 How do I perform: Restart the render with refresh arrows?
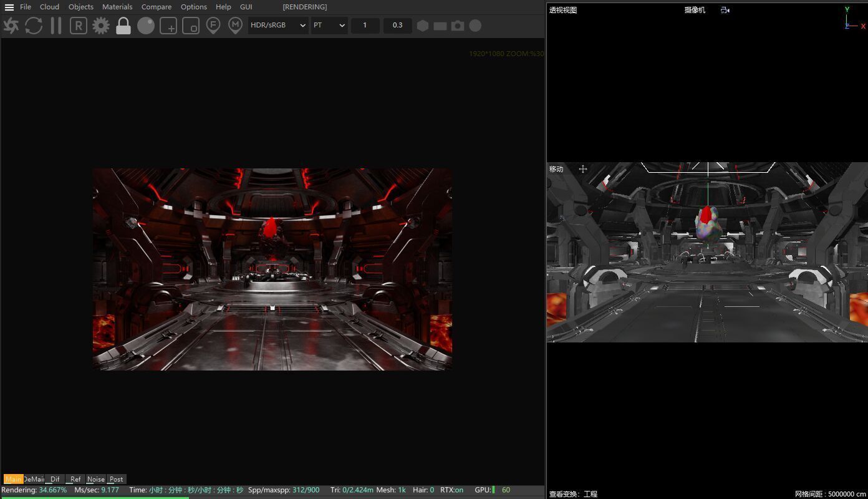click(34, 26)
